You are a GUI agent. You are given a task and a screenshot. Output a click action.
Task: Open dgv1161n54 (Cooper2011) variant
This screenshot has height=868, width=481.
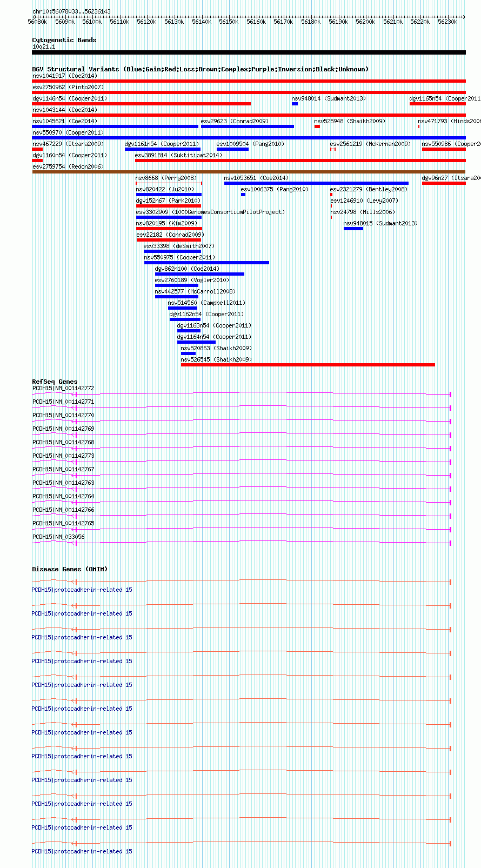[162, 144]
